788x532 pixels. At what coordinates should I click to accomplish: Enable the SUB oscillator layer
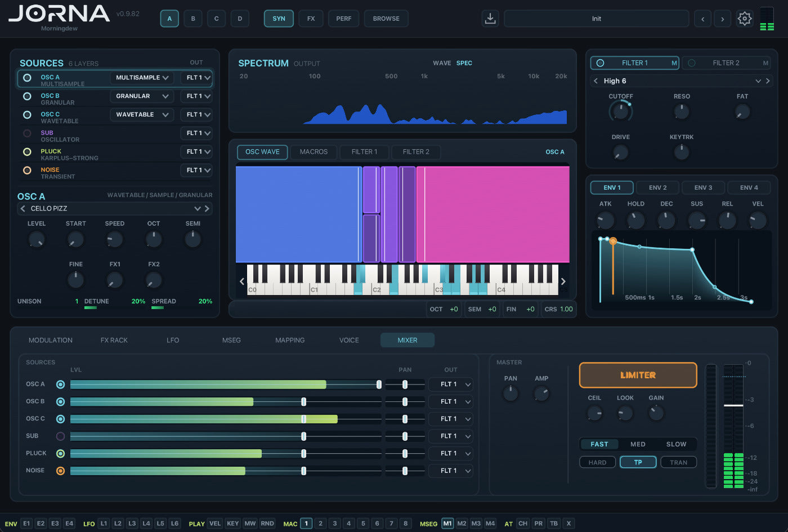27,133
